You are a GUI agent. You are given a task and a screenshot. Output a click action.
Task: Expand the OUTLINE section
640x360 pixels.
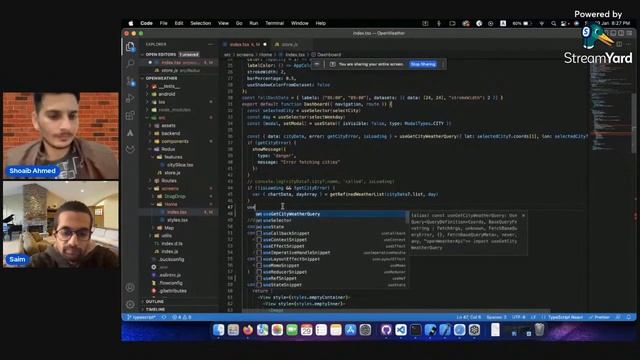(x=155, y=301)
